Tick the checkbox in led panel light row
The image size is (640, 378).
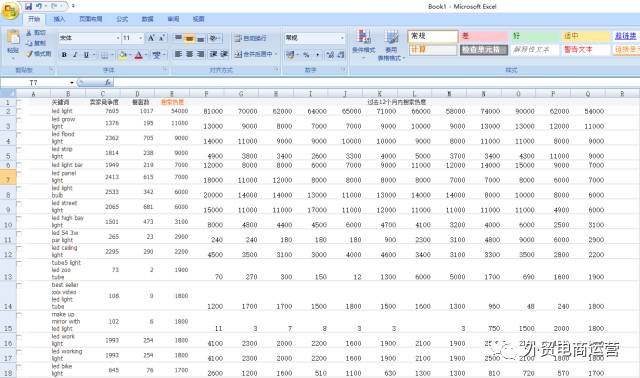19,173
